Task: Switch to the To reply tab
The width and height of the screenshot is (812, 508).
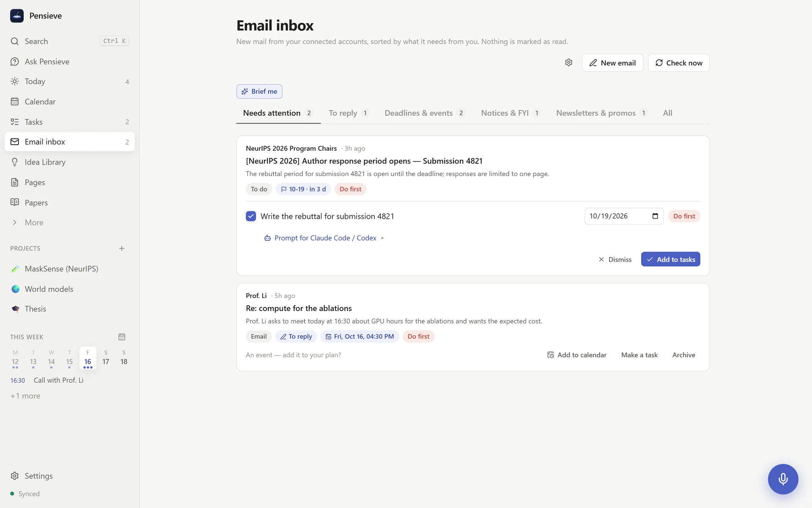Action: 348,113
